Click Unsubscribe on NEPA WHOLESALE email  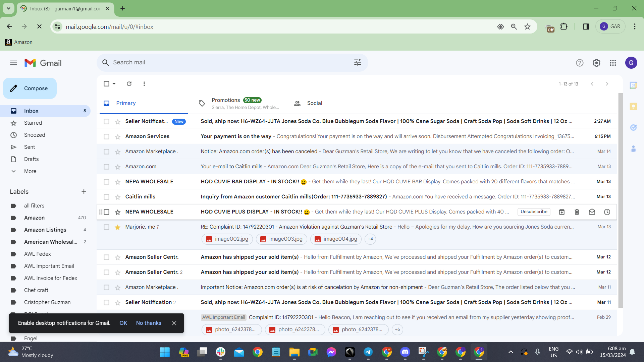click(534, 212)
